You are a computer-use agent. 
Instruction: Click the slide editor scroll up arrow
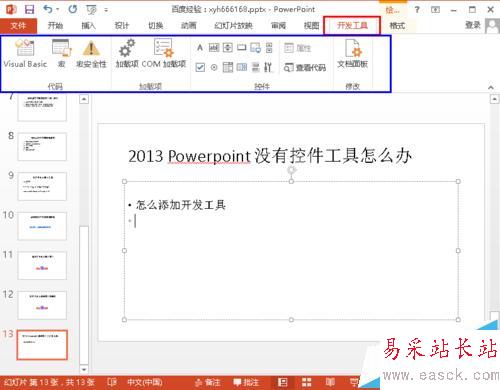pyautogui.click(x=495, y=99)
